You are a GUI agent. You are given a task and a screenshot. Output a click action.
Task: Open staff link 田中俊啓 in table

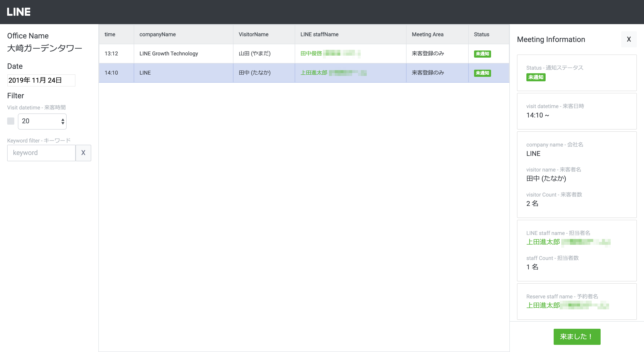click(x=311, y=53)
